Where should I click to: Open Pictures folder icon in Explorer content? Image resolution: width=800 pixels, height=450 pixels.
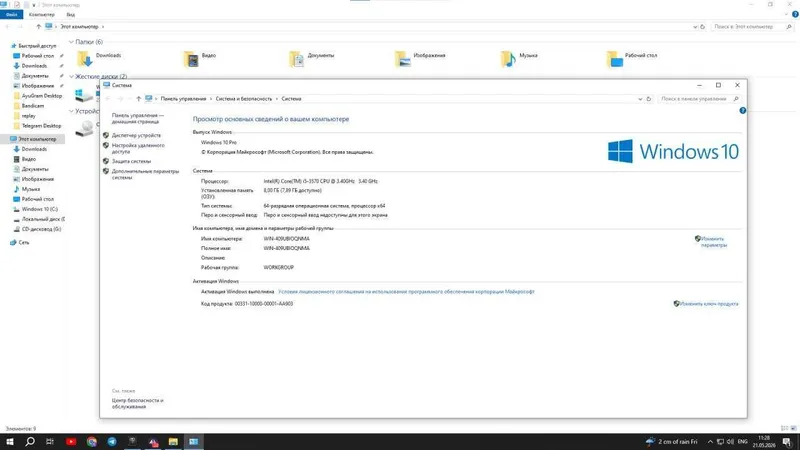pyautogui.click(x=403, y=59)
